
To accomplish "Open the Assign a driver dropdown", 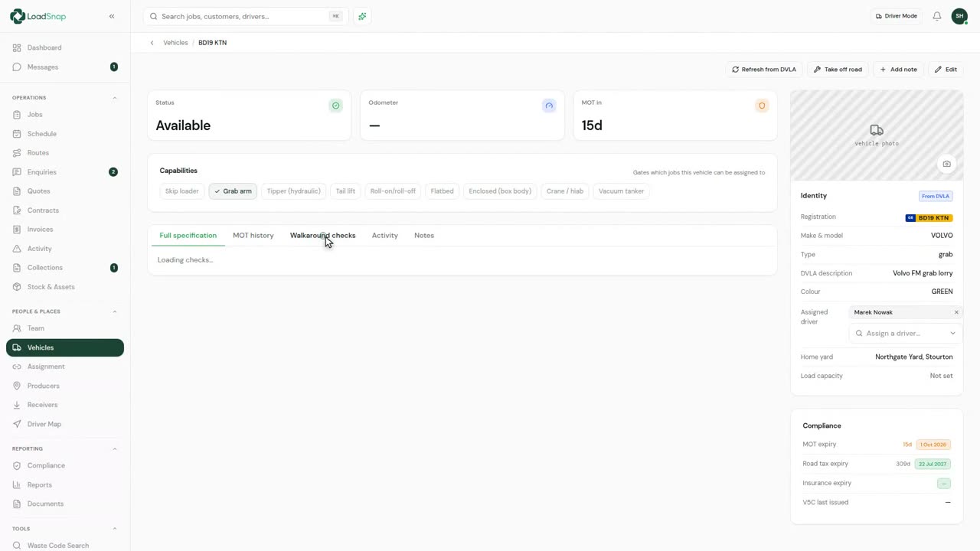I will tap(906, 334).
